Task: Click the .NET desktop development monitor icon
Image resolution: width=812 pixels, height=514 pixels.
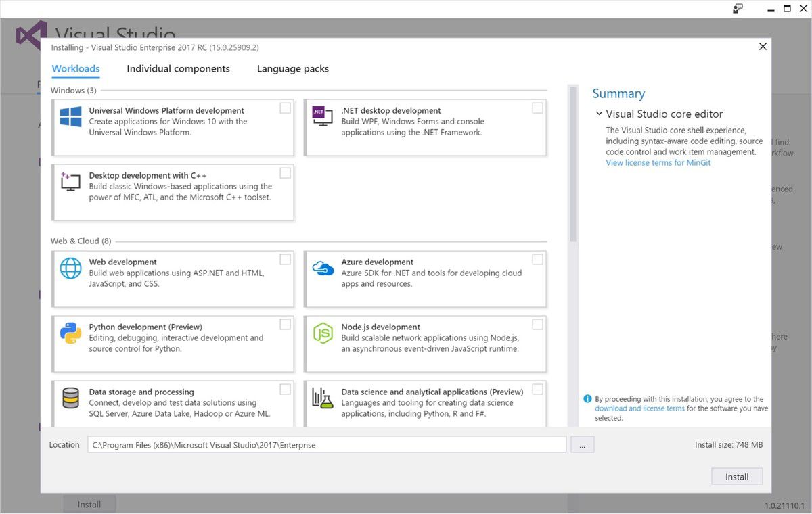Action: [322, 116]
